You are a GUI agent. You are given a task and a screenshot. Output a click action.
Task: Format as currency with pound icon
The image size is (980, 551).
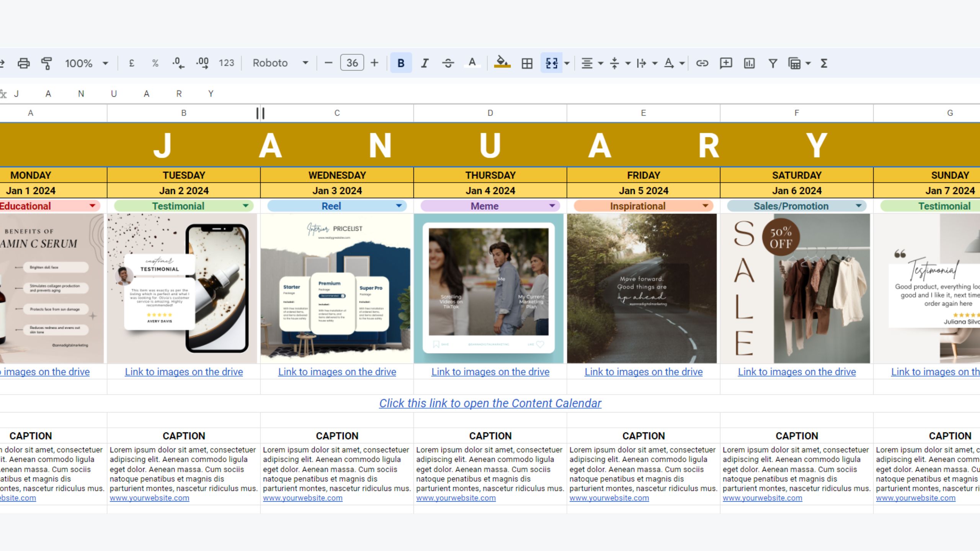[132, 63]
